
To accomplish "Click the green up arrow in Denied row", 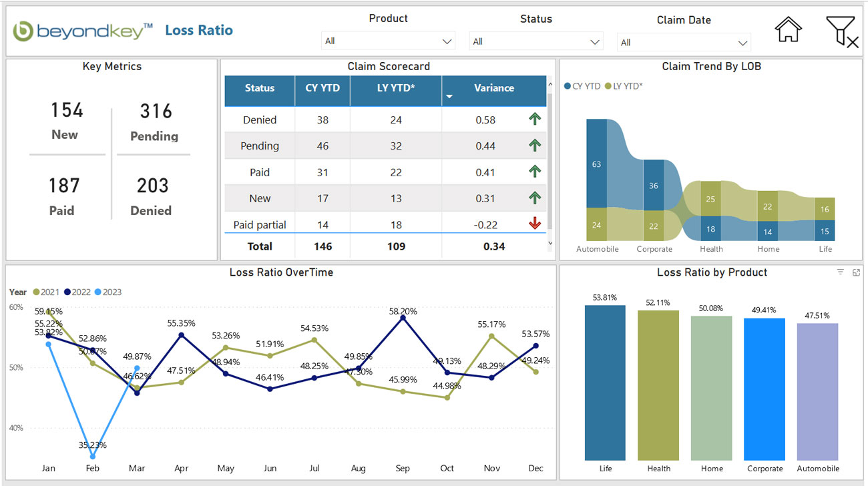I will click(534, 119).
